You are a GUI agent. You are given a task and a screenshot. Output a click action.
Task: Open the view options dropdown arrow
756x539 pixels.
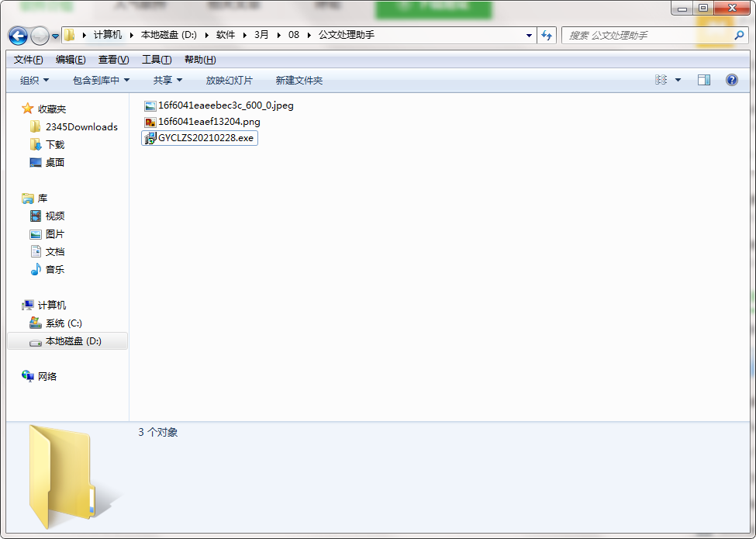pyautogui.click(x=678, y=80)
